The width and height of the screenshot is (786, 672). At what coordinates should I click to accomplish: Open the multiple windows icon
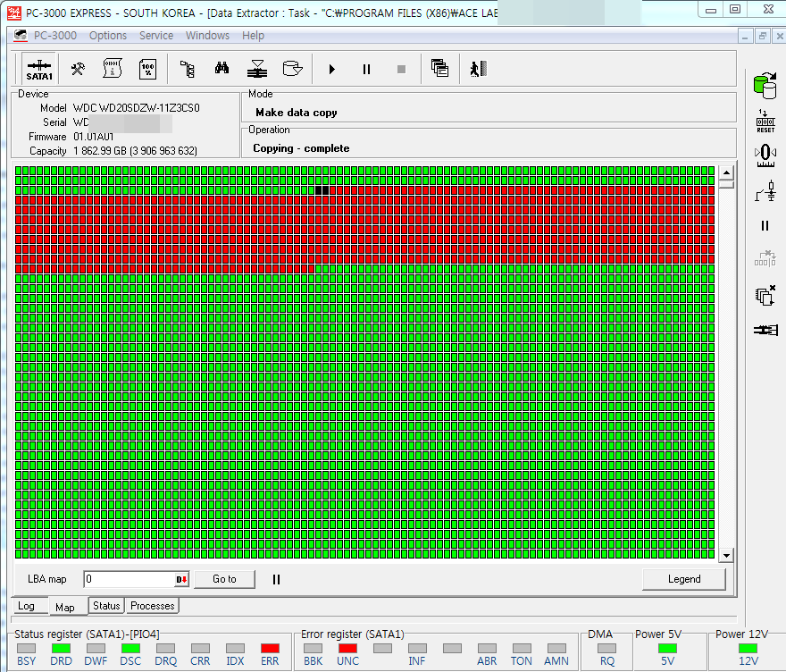click(439, 68)
